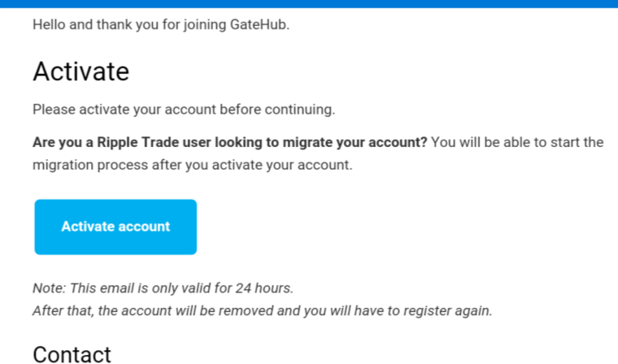Click the Activate section heading

[x=81, y=71]
